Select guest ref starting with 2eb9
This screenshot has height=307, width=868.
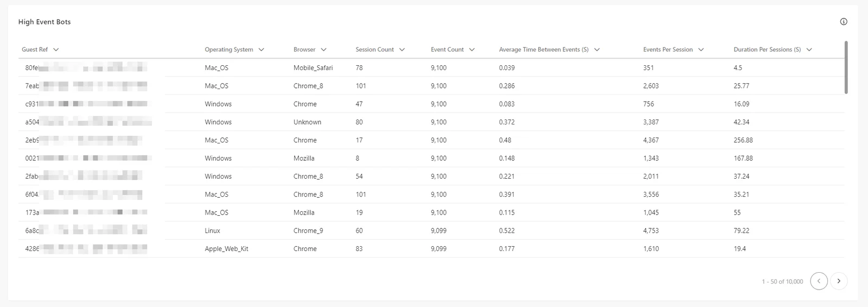(x=84, y=140)
